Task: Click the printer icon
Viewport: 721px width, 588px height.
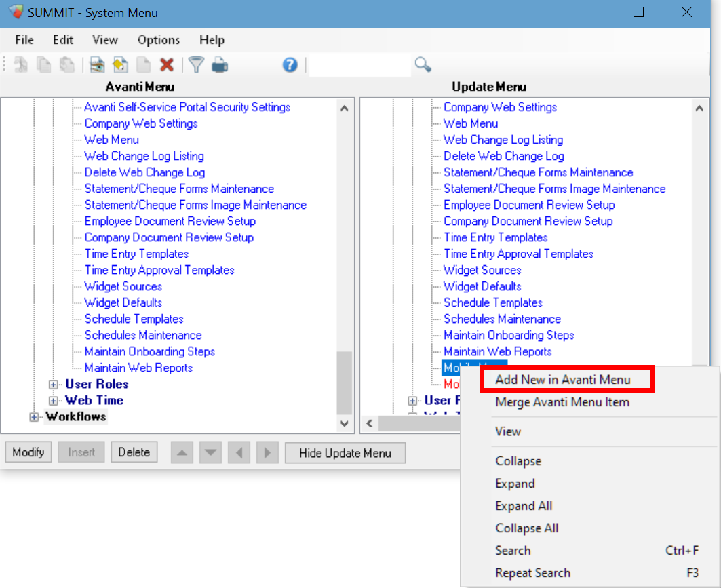Action: pos(220,65)
